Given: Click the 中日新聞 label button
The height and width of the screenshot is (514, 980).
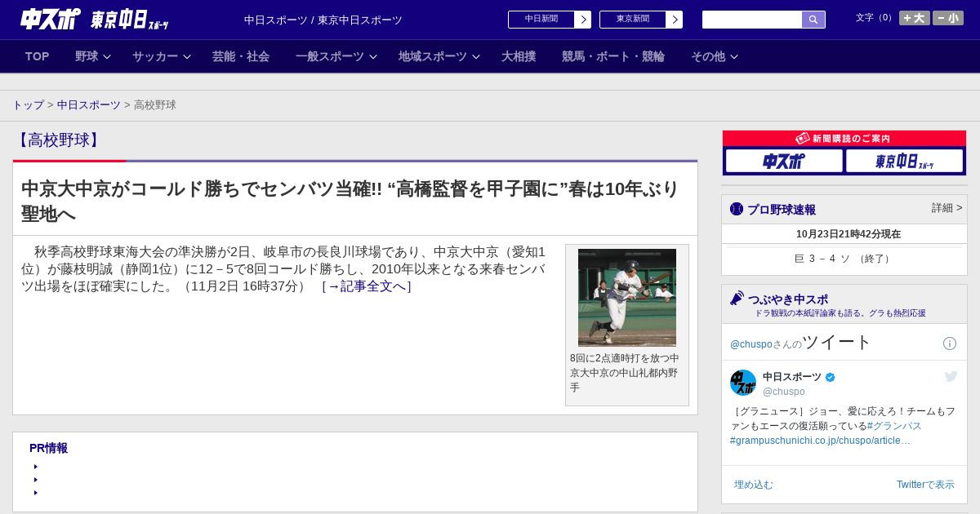Looking at the screenshot, I should click(541, 20).
